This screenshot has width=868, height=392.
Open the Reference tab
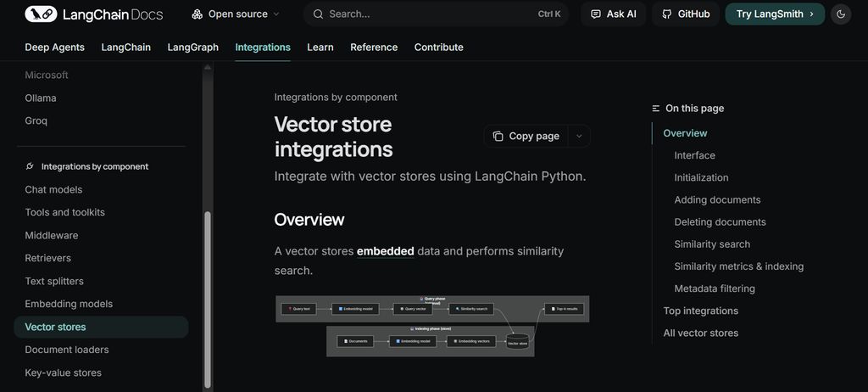click(374, 48)
